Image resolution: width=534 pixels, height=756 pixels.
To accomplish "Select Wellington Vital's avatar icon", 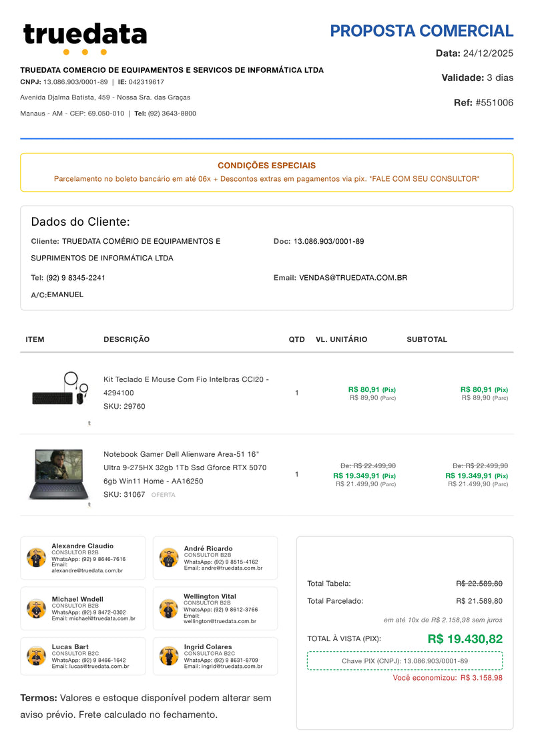I will (168, 608).
